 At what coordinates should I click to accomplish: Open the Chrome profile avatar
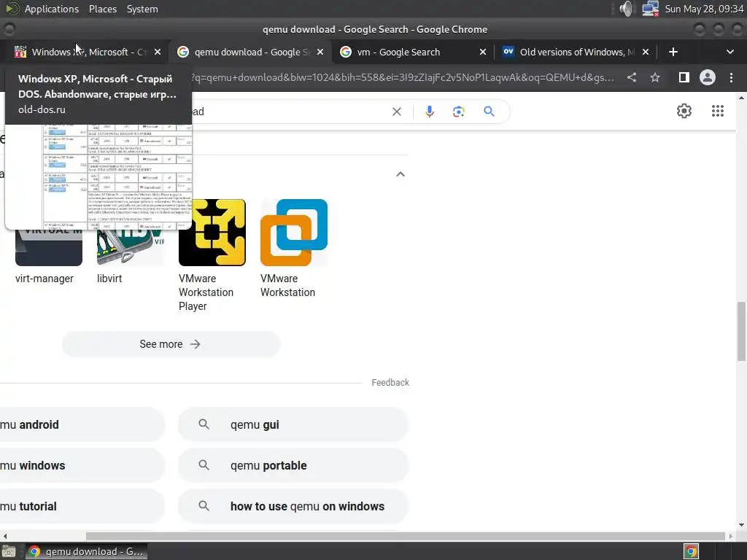708,77
